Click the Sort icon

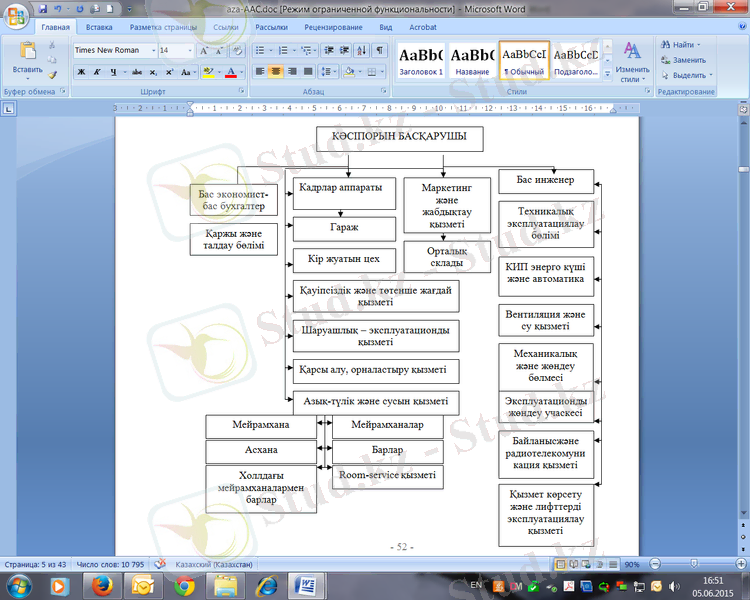tap(362, 50)
